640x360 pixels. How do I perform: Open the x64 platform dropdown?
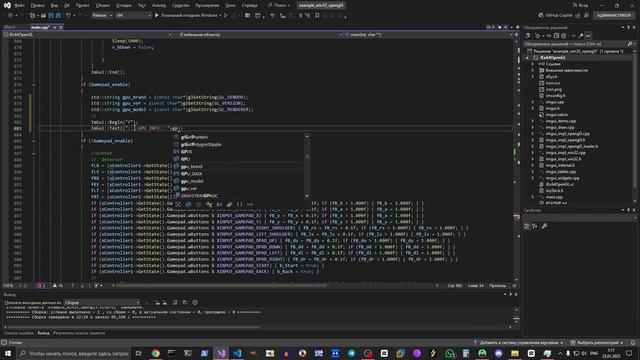(133, 16)
